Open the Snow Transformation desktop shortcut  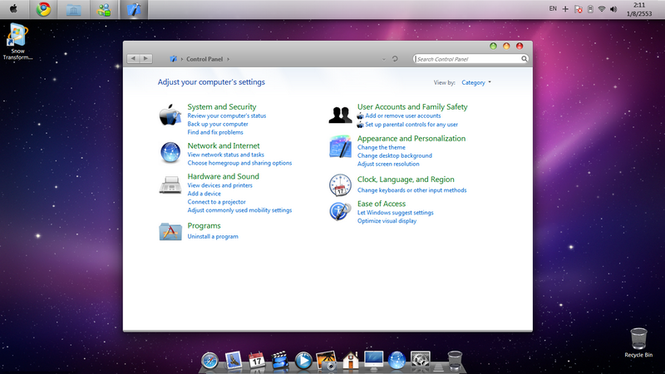pyautogui.click(x=17, y=42)
